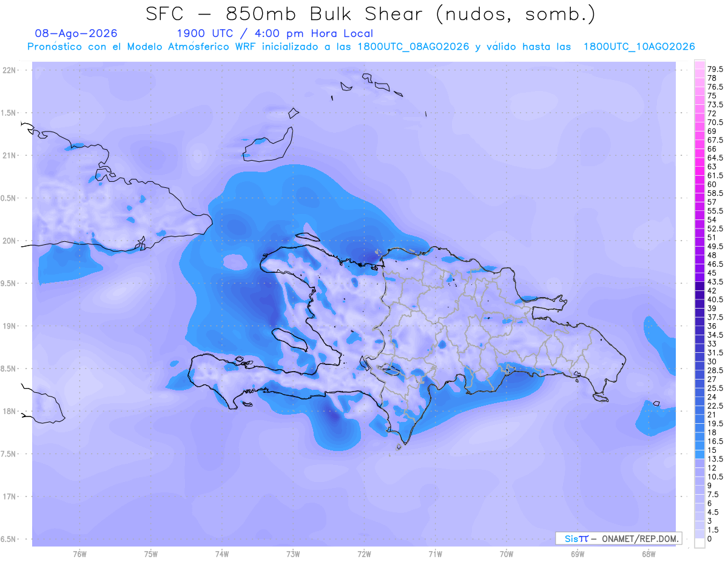The width and height of the screenshot is (728, 562).
Task: Click the colorbar value "22.5"
Action: pos(715,405)
